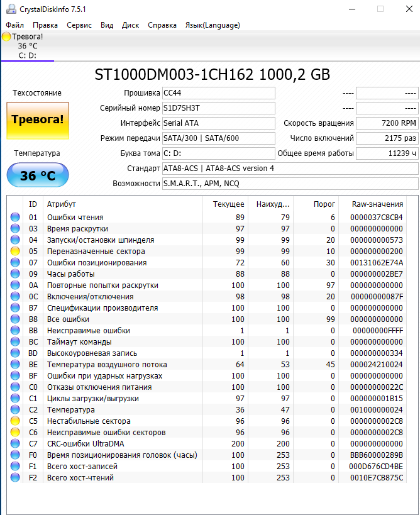Click the status orb for Включения/отключения
The width and height of the screenshot is (420, 515).
pos(15,296)
